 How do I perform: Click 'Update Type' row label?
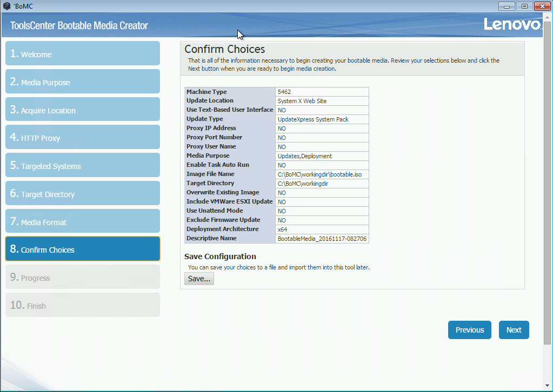click(204, 119)
